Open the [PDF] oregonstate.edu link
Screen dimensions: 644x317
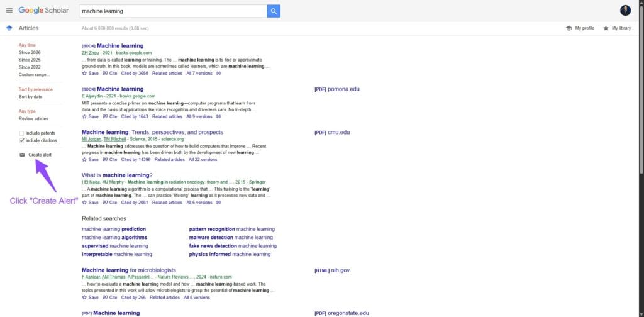click(341, 313)
